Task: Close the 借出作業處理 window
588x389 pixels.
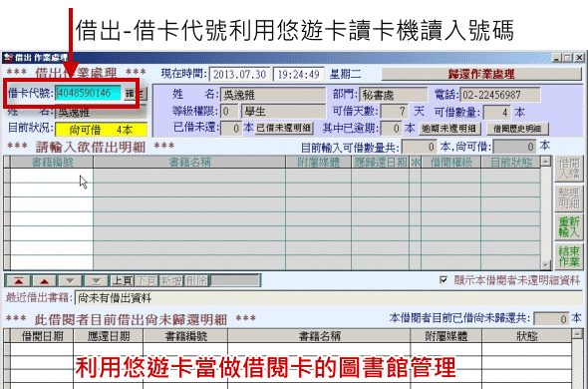Action: [x=579, y=58]
